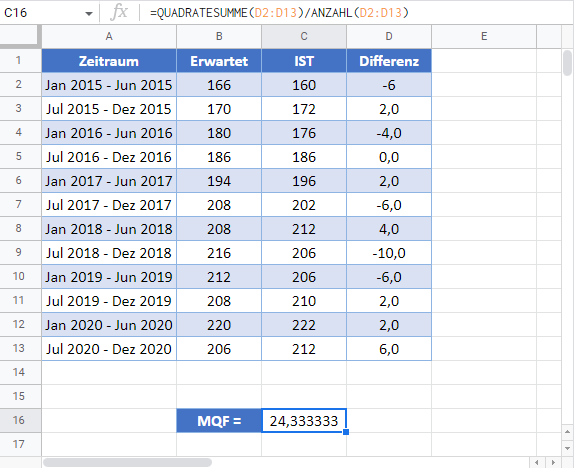The width and height of the screenshot is (574, 468).
Task: Click the Differenz header cell
Action: (389, 61)
